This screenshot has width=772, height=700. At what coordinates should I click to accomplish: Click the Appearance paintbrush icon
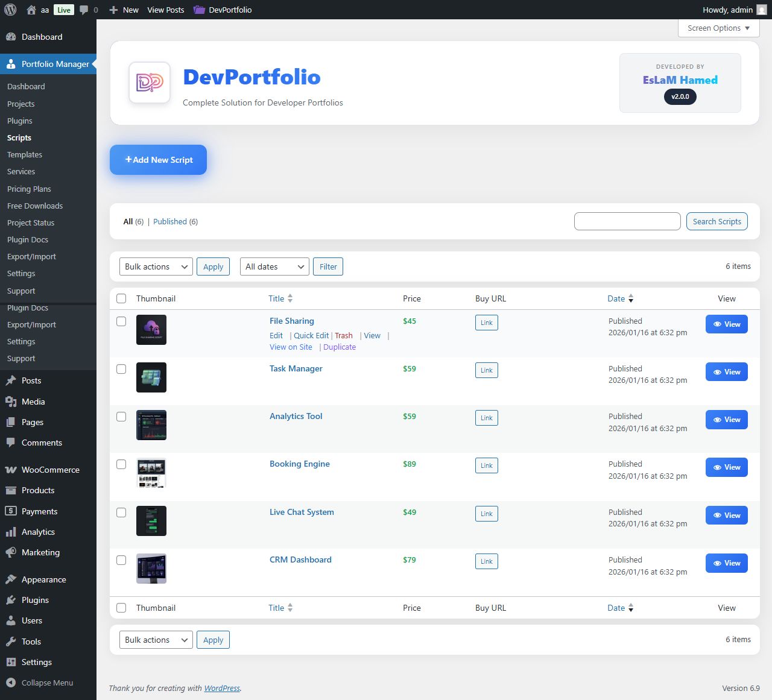coord(11,579)
